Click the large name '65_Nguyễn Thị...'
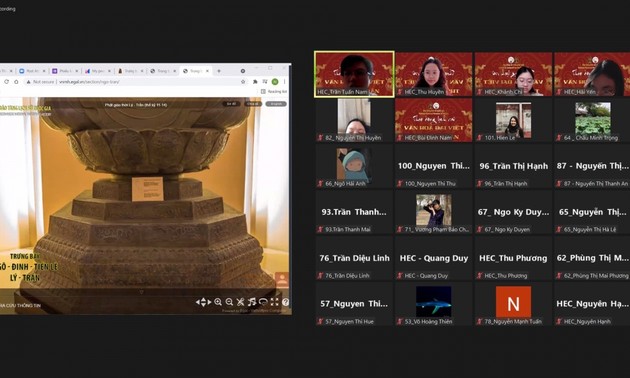Screen dimensions: 630x378 [593, 212]
